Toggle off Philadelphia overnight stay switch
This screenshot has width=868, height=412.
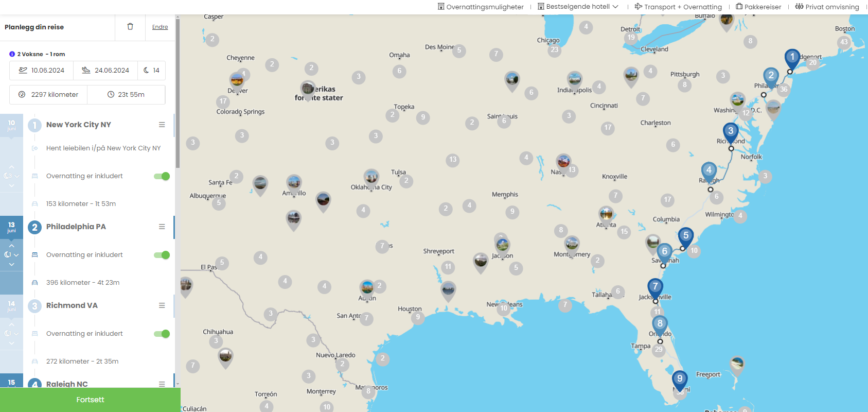[162, 255]
